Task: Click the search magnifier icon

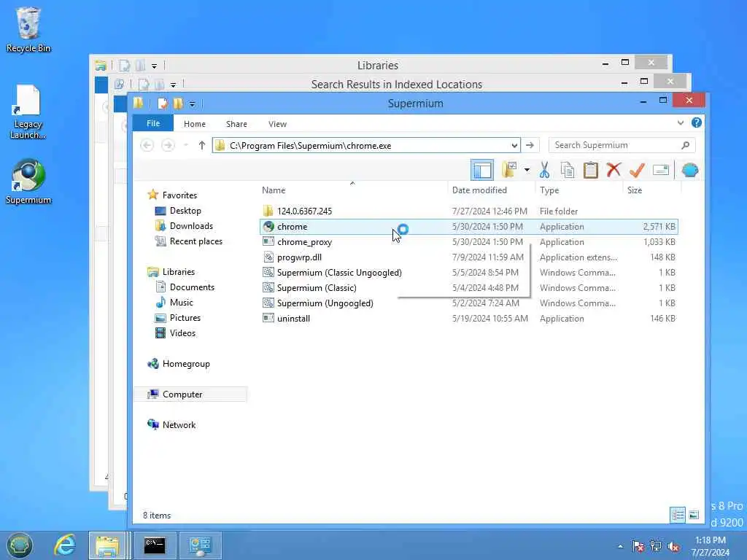Action: [685, 145]
